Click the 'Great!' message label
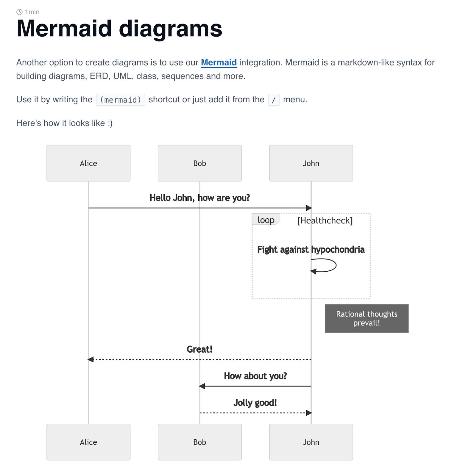The width and height of the screenshot is (457, 476). tap(199, 349)
